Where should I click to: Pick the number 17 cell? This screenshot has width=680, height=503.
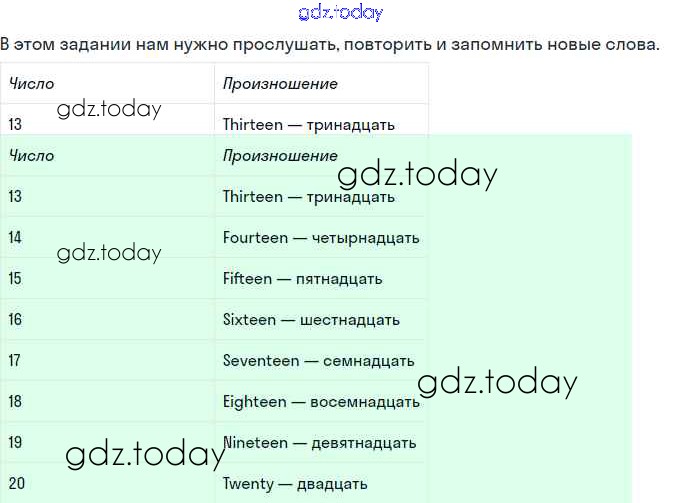pyautogui.click(x=15, y=361)
